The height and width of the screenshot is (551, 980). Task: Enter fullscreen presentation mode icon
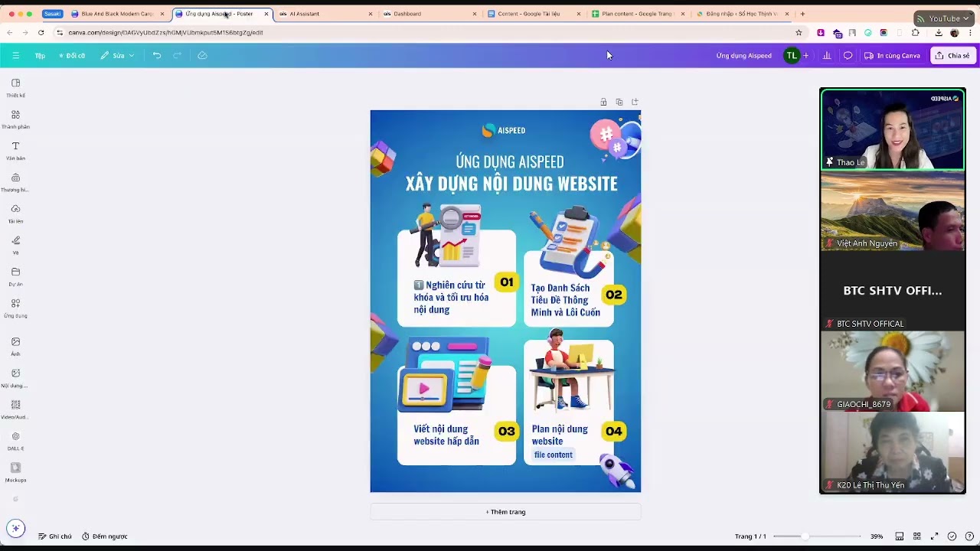tap(934, 536)
